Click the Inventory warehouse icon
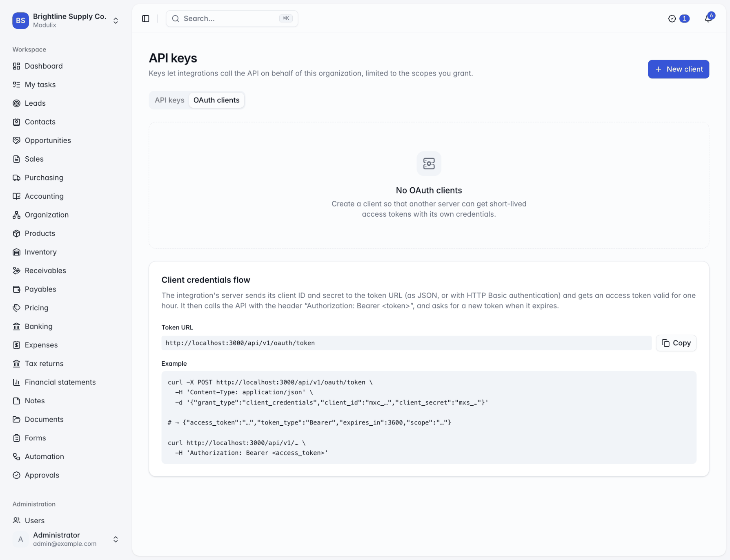Viewport: 730px width, 560px height. 16,252
